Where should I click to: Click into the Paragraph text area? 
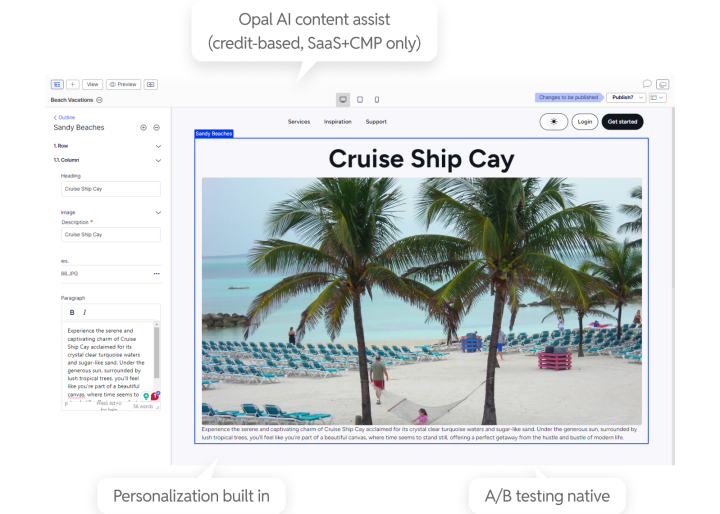(x=107, y=362)
